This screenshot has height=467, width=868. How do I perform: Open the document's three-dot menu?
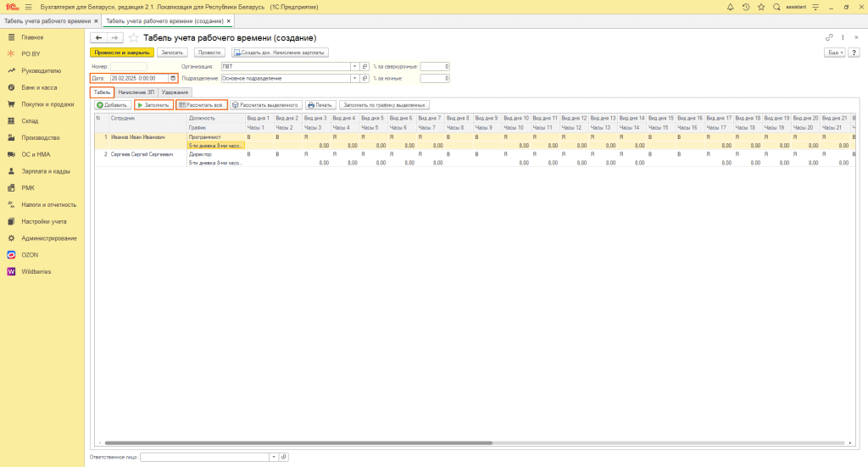point(843,37)
